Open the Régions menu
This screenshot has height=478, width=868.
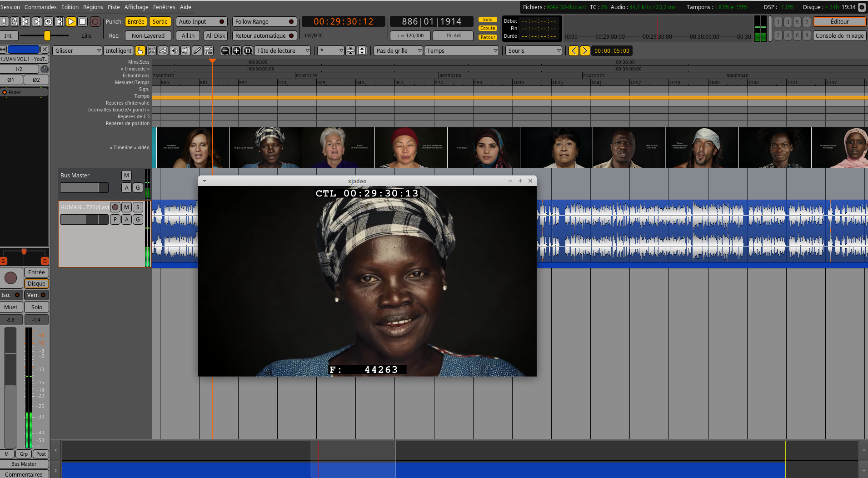93,7
